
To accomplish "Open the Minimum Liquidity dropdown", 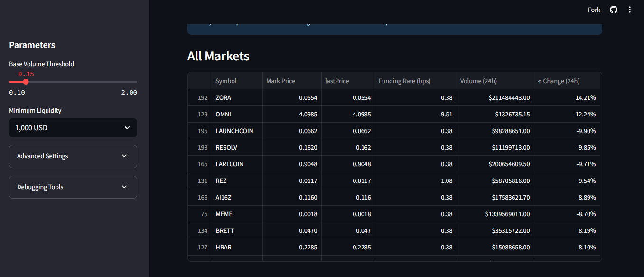I will click(73, 128).
